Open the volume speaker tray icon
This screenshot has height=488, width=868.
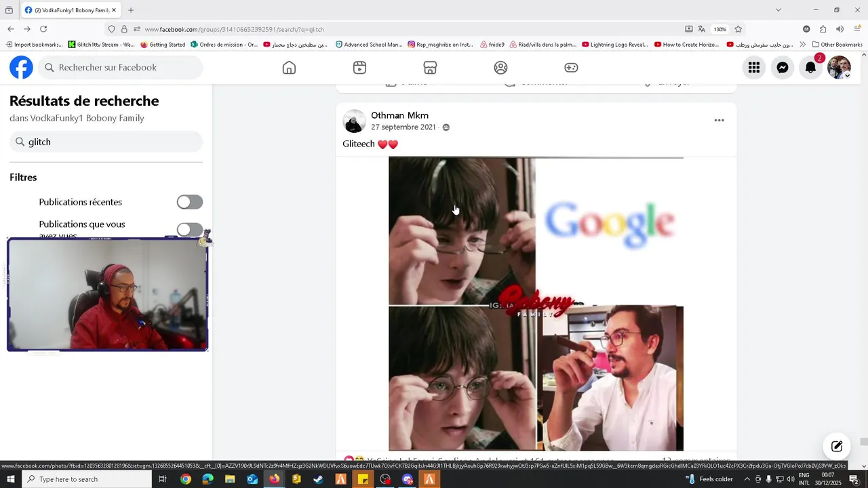click(791, 479)
